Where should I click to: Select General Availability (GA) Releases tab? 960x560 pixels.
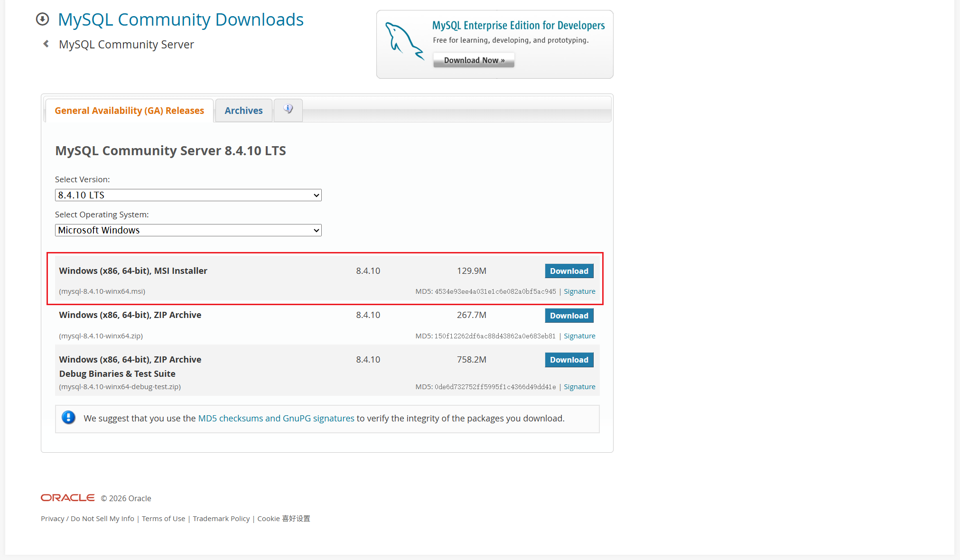coord(129,111)
